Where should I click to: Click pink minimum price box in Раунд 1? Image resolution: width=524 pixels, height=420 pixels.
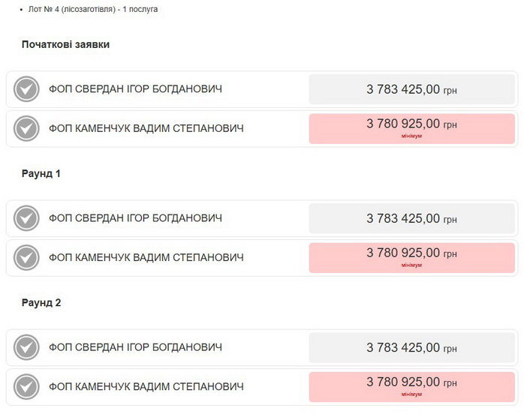pyautogui.click(x=411, y=257)
